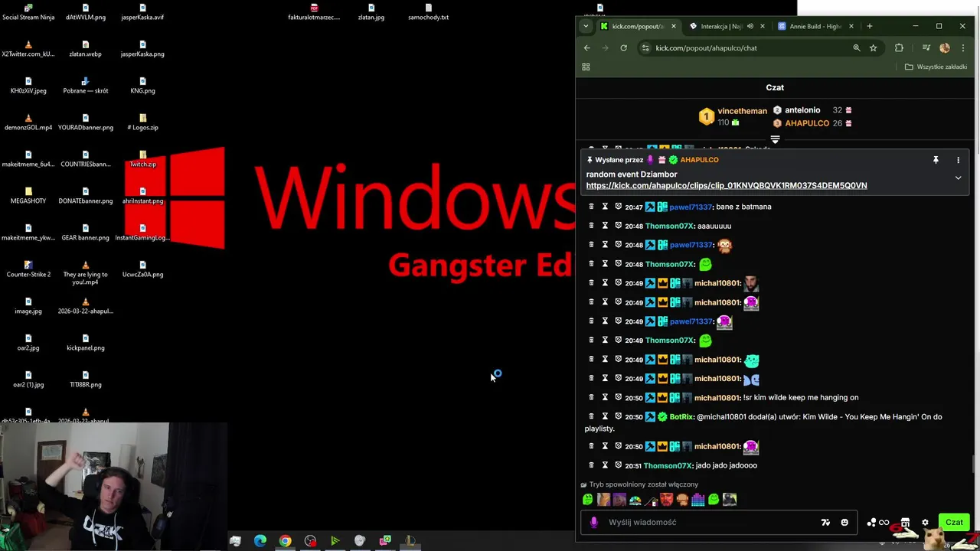Open Google Chrome from the taskbar
Screen dimensions: 980x551
(285, 541)
